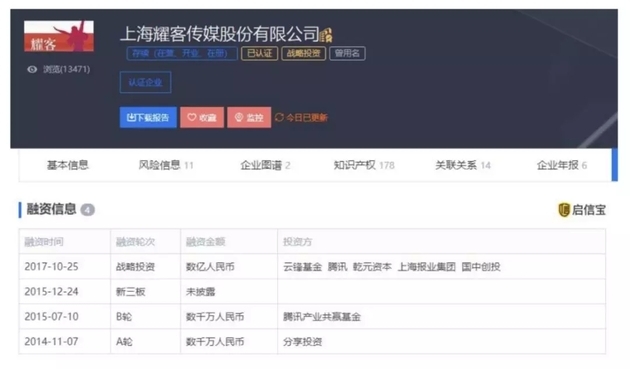Click the 监控 monitor button

pos(249,117)
